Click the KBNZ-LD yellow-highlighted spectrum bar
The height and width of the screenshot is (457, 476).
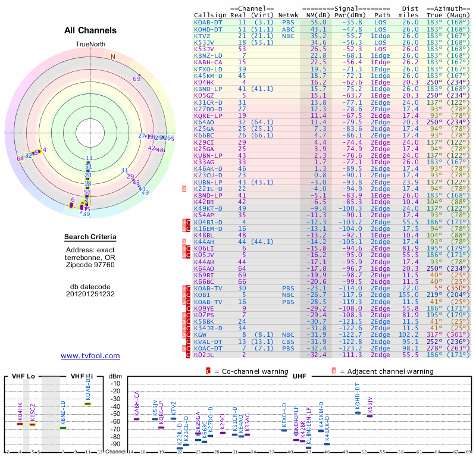click(63, 427)
